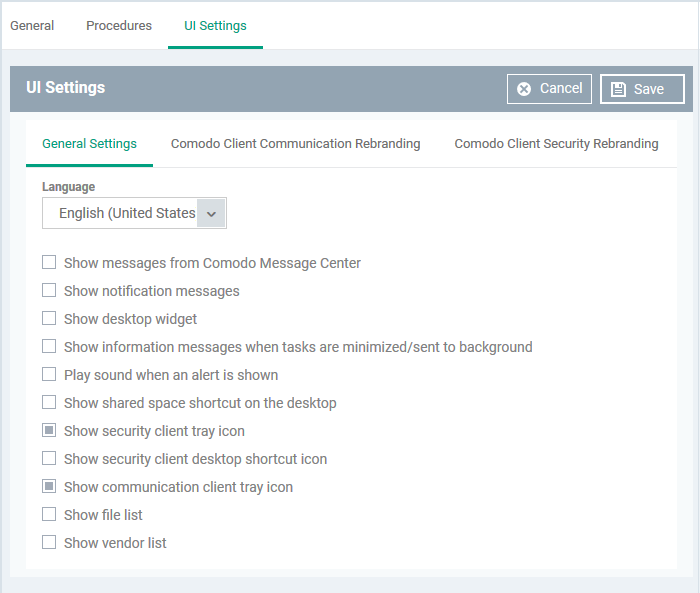Image resolution: width=700 pixels, height=593 pixels.
Task: Open the General Settings sub-tab
Action: (89, 144)
